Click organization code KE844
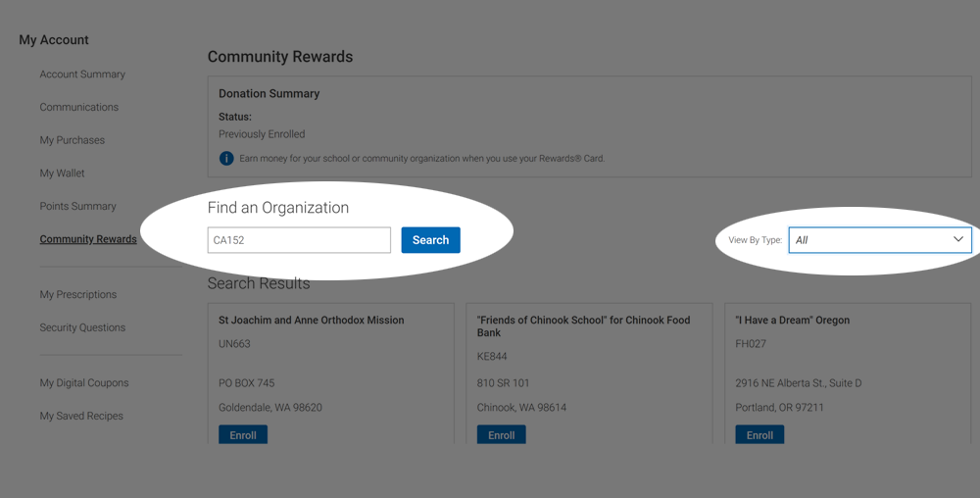Image resolution: width=980 pixels, height=498 pixels. [x=492, y=356]
